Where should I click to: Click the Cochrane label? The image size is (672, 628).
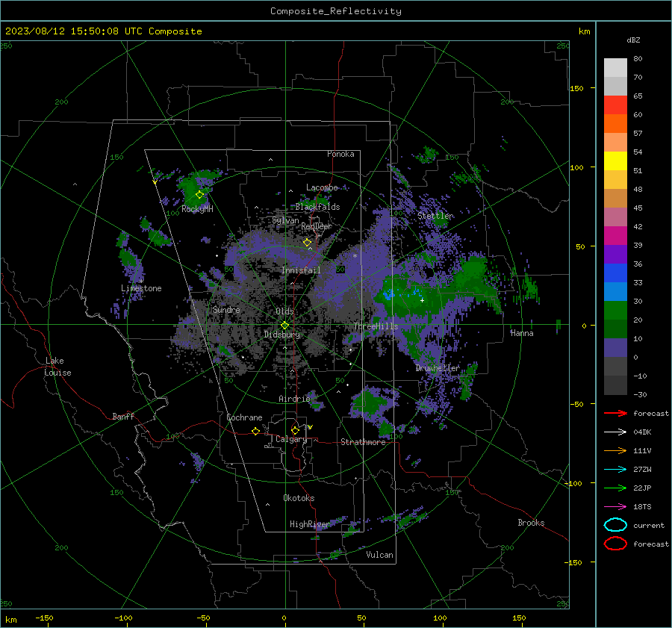tap(244, 417)
